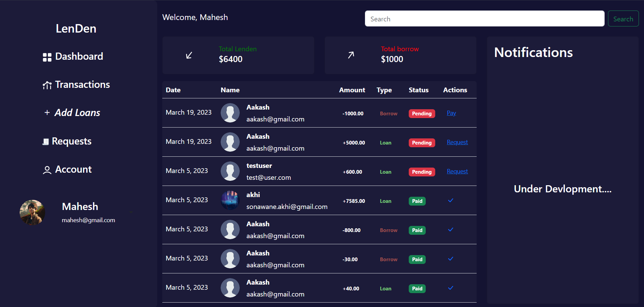Open the Pay link for Aakash's pending borrow
The image size is (644, 307).
(x=451, y=113)
